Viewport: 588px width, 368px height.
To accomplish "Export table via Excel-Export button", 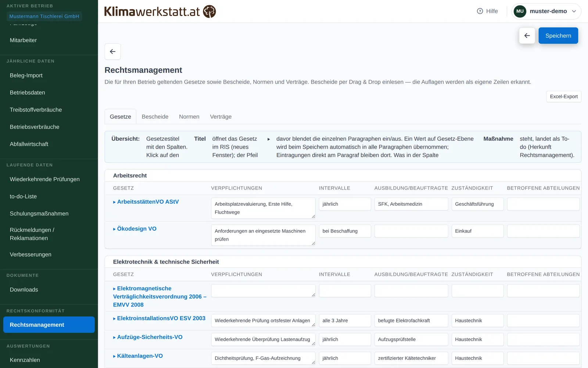I will click(x=563, y=96).
